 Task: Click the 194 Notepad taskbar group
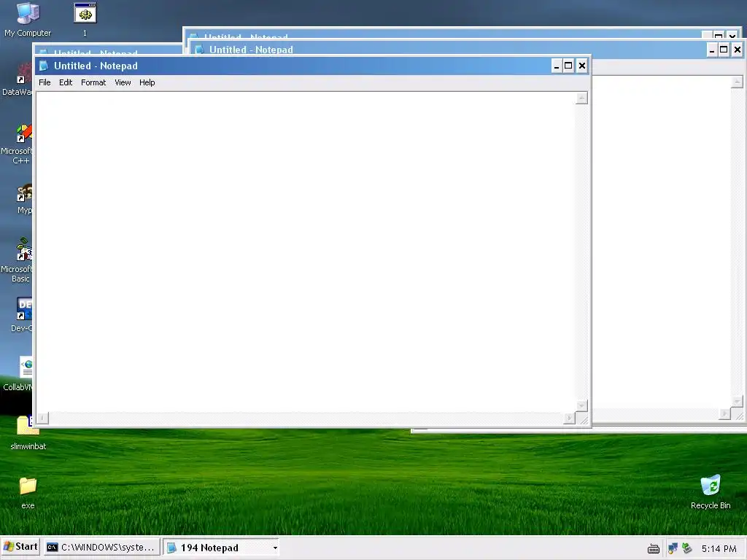222,548
